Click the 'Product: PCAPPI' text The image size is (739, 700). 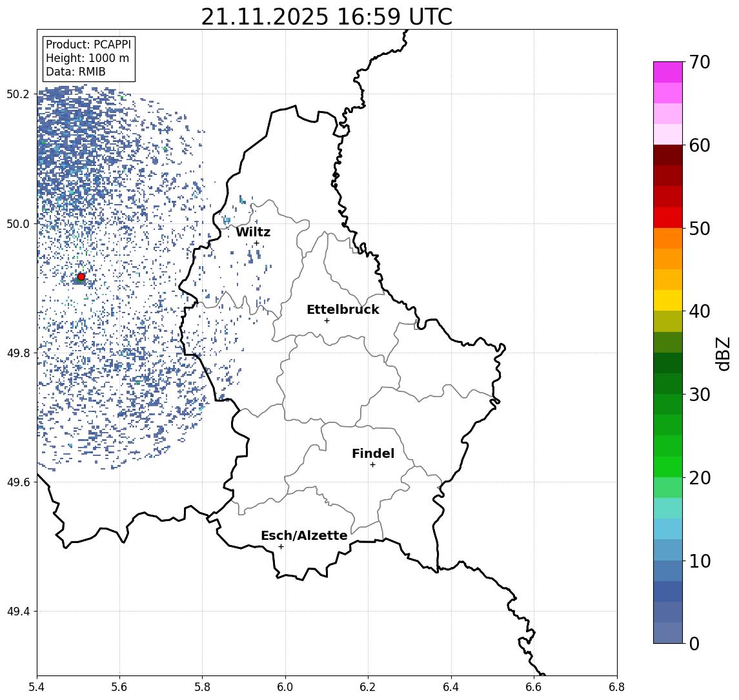88,45
